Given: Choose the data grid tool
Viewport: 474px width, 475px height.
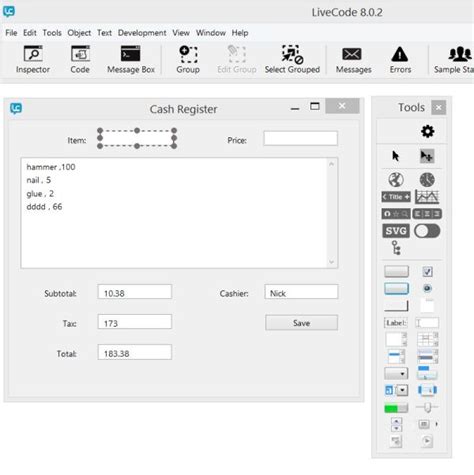Looking at the screenshot, I should 428,356.
